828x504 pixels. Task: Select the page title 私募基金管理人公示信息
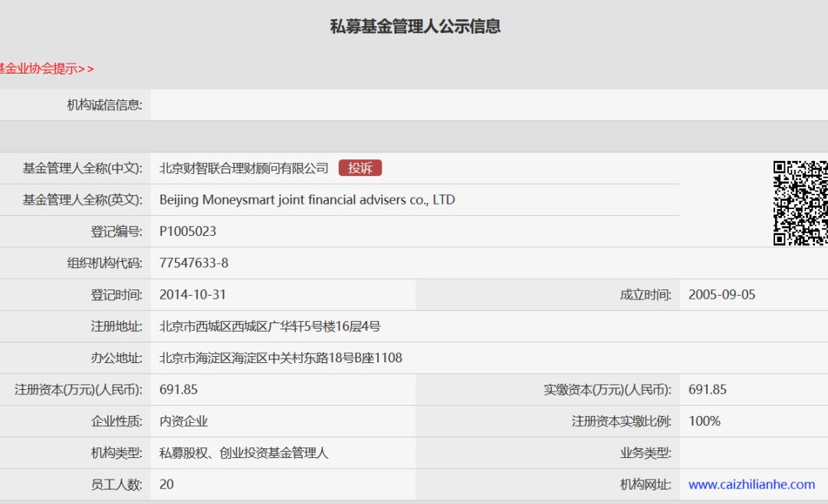coord(416,26)
